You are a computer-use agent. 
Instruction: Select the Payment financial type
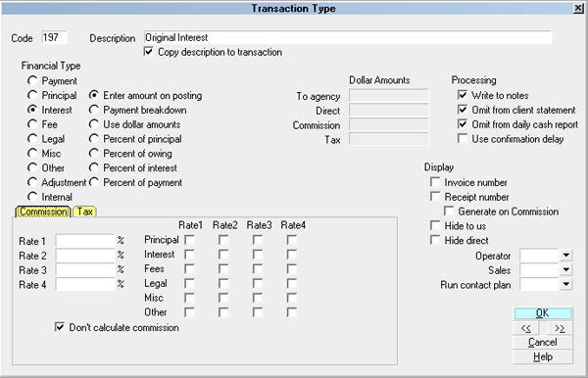click(x=32, y=80)
